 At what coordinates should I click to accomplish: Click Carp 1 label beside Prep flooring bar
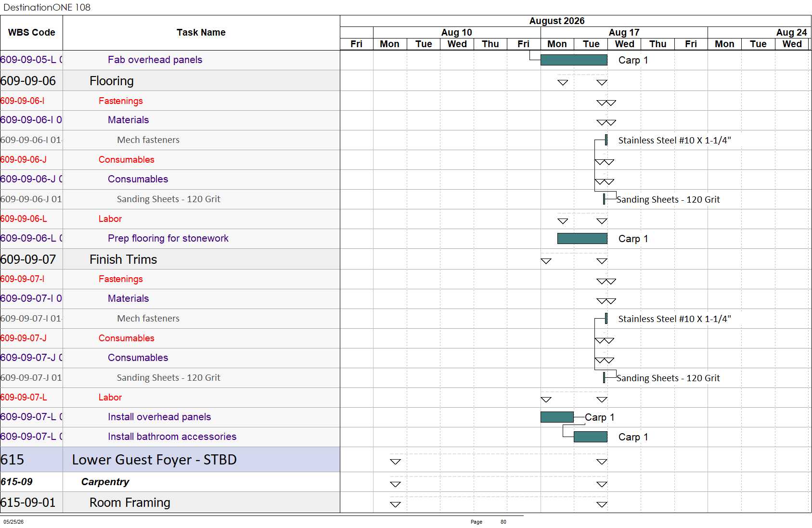coord(633,239)
